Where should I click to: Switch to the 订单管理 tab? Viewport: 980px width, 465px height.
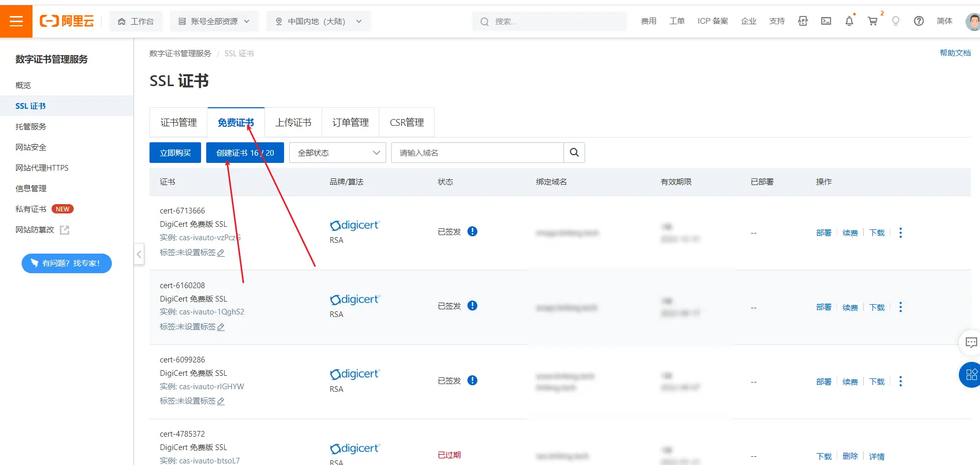pyautogui.click(x=351, y=123)
